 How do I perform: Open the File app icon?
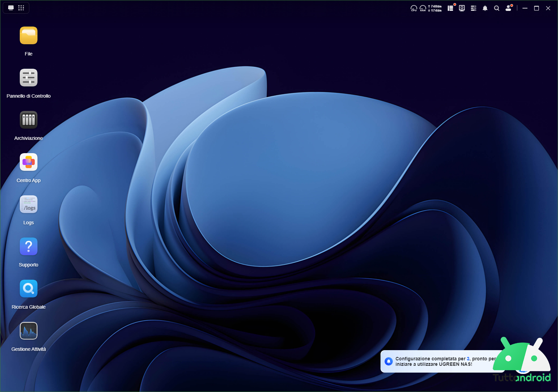coord(29,35)
